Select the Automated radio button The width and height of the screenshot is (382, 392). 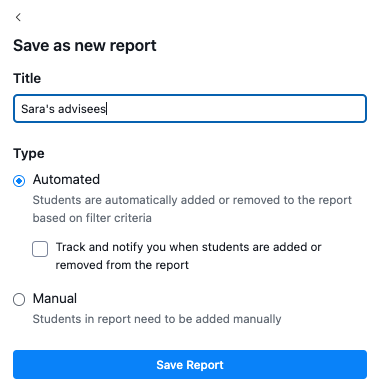coord(19,181)
